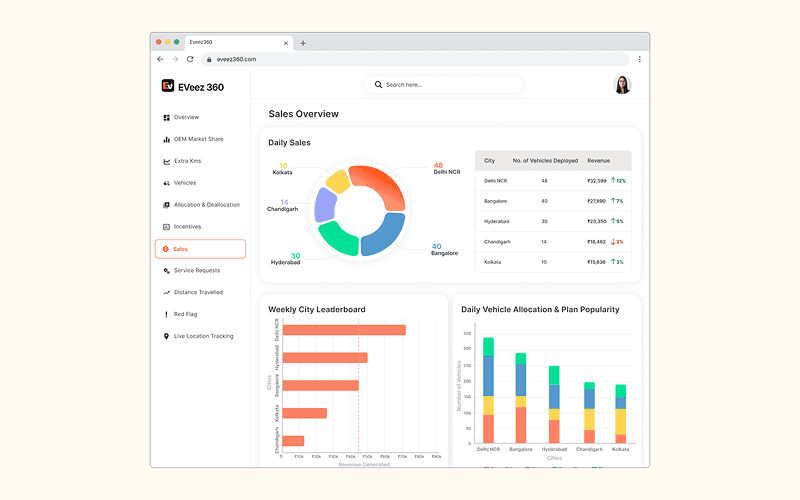Click the eveez360.com address bar
The width and height of the screenshot is (800, 500).
click(x=416, y=59)
